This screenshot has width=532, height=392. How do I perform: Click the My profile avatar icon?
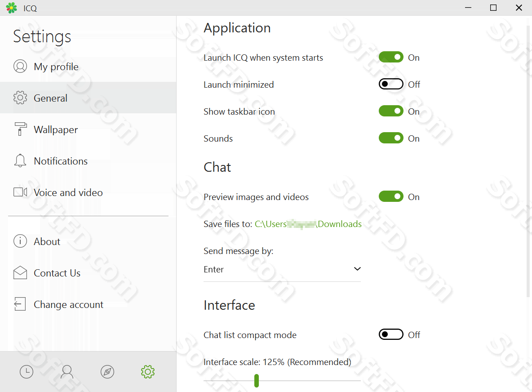[20, 66]
